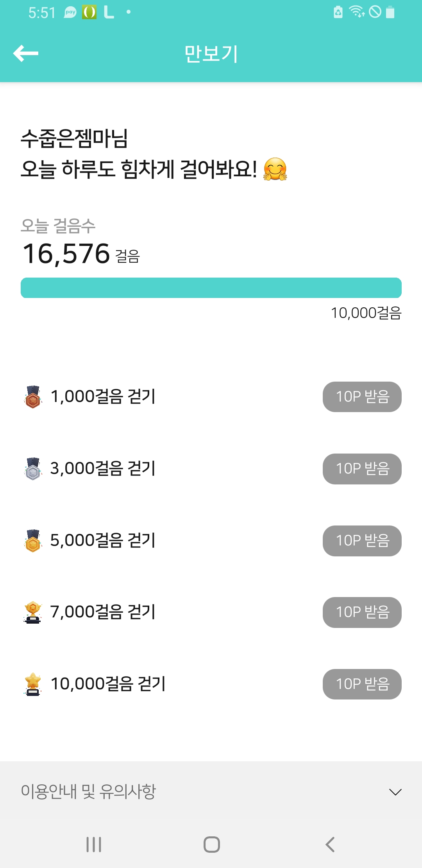Tap the 16,576 step count
Viewport: 422px width, 868px height.
pyautogui.click(x=66, y=253)
